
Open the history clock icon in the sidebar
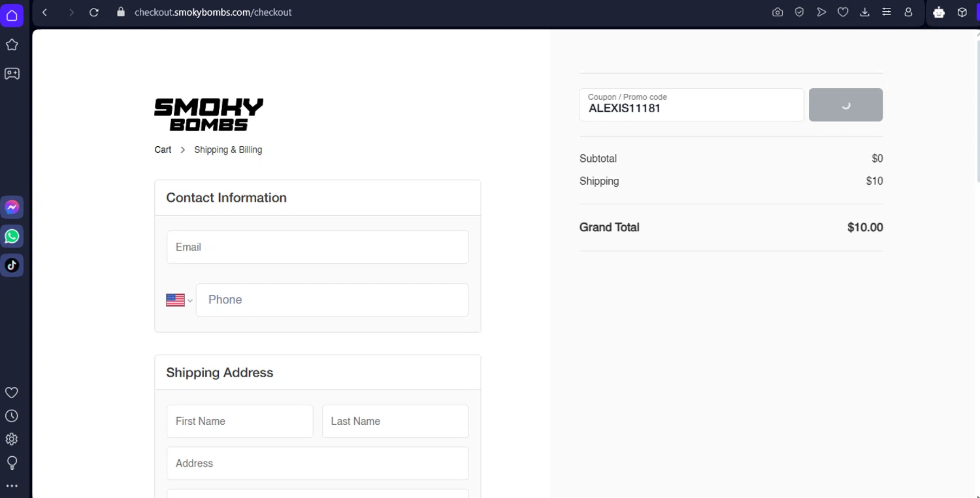pyautogui.click(x=12, y=416)
